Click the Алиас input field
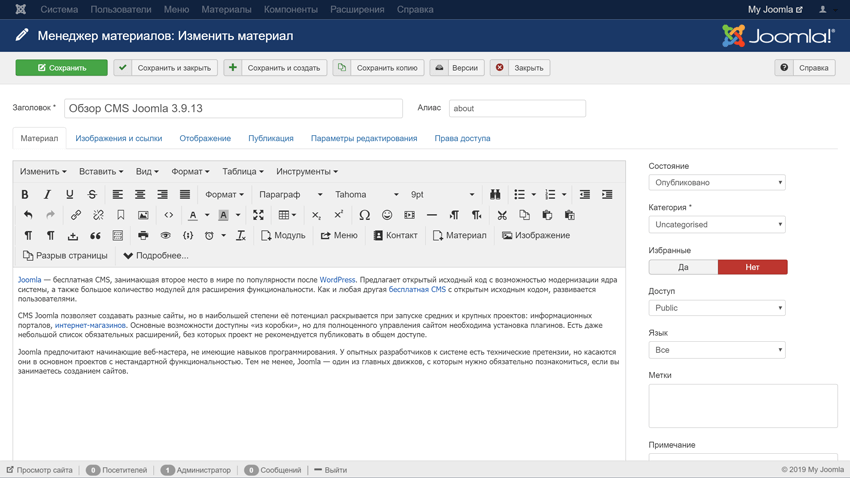Screen dimensions: 850x478 (x=517, y=108)
